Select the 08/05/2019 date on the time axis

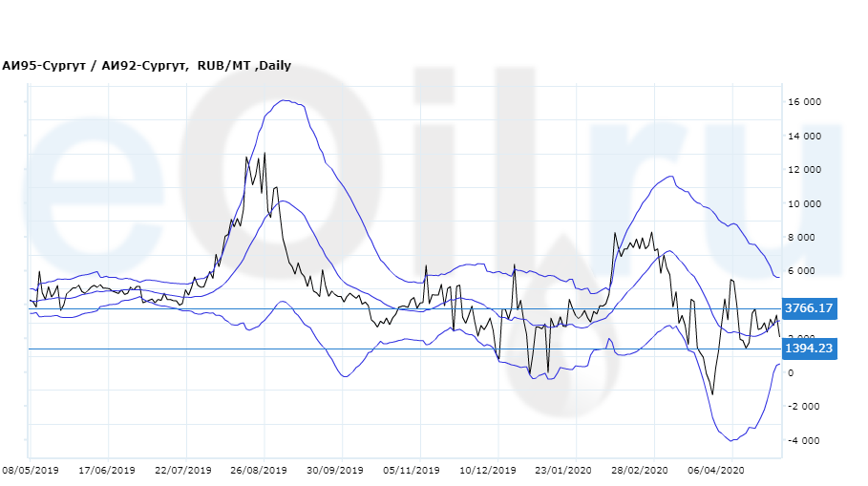31,471
